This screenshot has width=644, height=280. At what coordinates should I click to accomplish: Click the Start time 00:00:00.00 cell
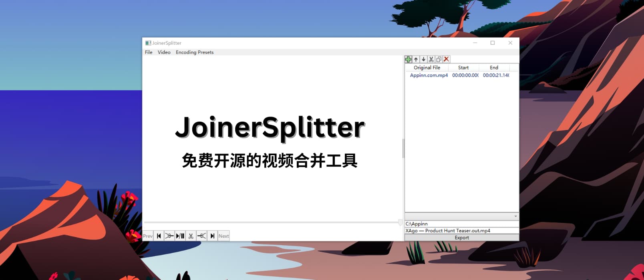click(465, 75)
